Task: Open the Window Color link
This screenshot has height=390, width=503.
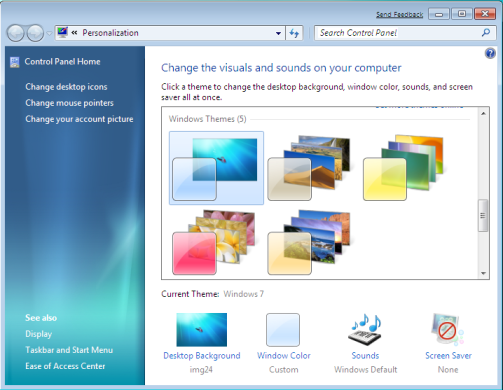Action: coord(284,356)
